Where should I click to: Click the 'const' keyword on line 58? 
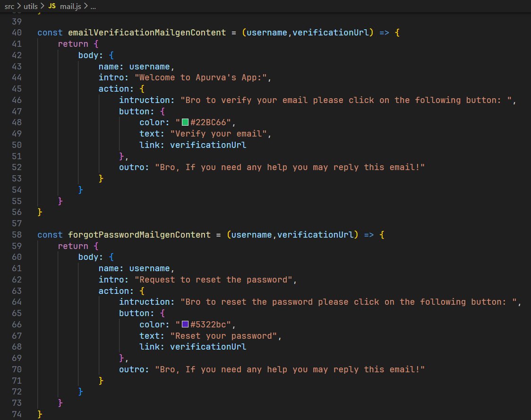pos(50,235)
